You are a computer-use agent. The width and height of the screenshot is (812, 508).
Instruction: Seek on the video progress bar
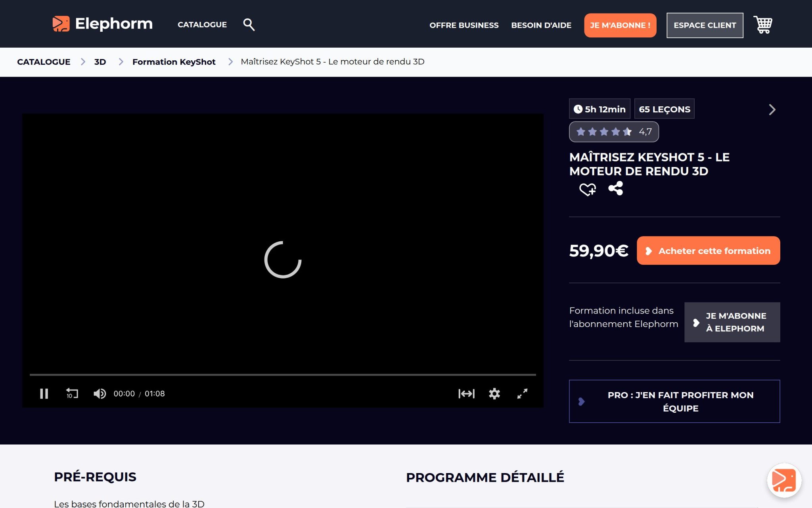283,375
